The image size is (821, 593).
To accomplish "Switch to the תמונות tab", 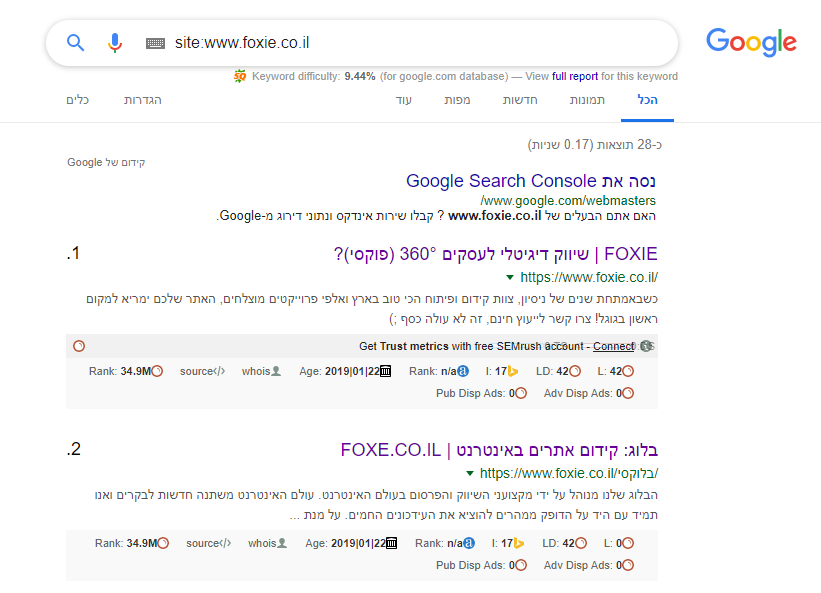I will (587, 100).
